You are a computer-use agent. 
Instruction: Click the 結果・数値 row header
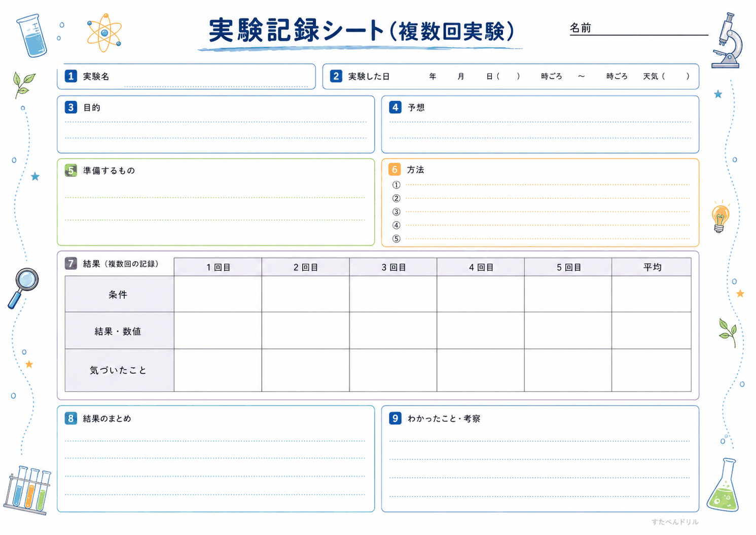[x=120, y=331]
